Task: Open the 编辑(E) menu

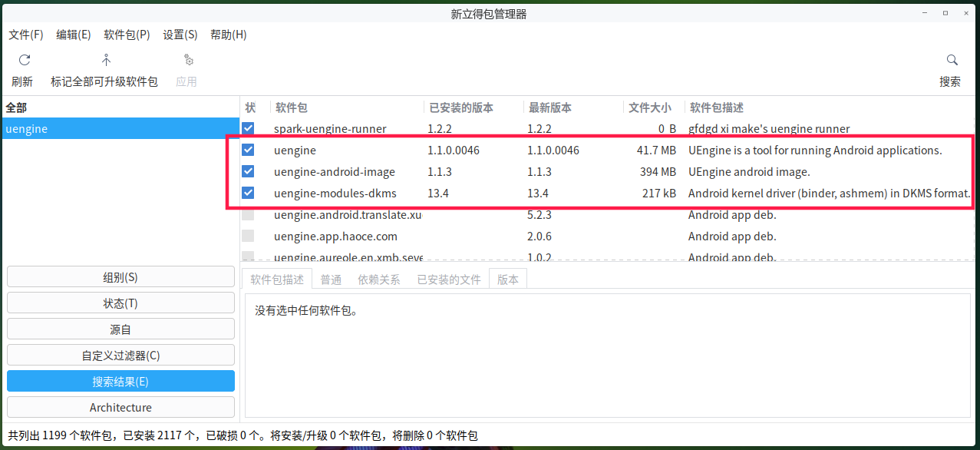Action: 74,35
